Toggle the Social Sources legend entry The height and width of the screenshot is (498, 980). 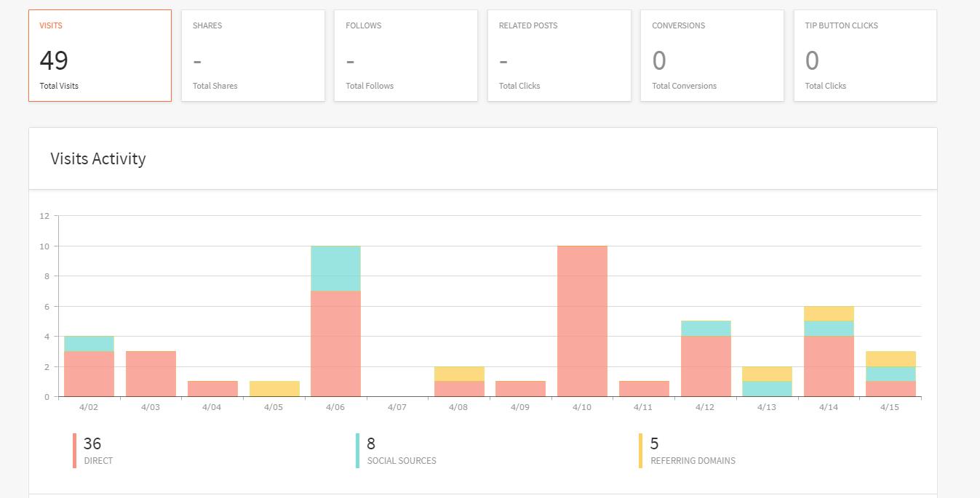(x=401, y=451)
